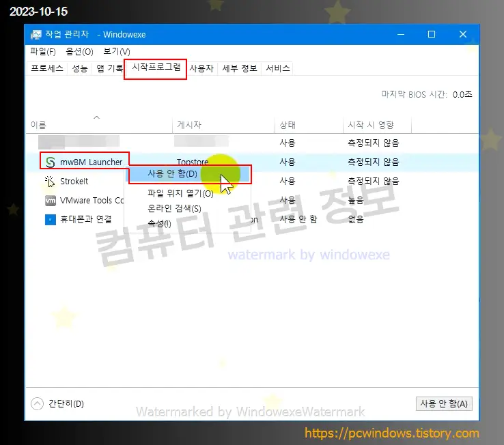The width and height of the screenshot is (504, 445).
Task: Switch to the 사용자 tab
Action: coord(201,68)
